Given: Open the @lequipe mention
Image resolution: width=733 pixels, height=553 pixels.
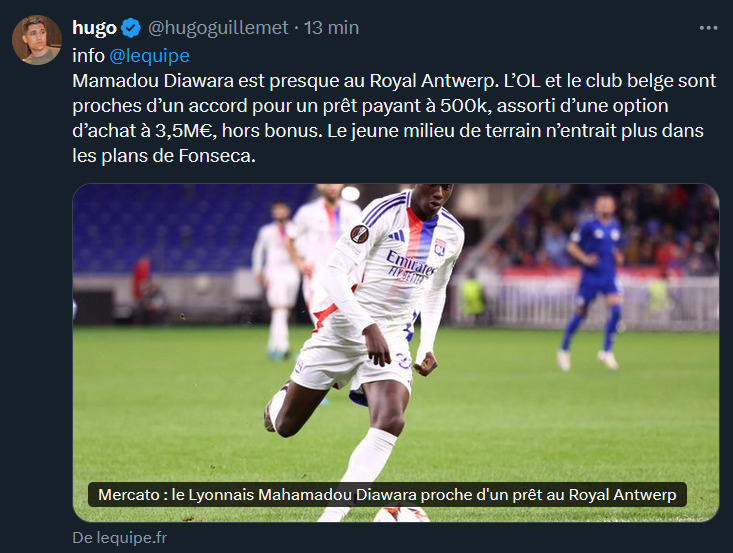Looking at the screenshot, I should pyautogui.click(x=149, y=56).
